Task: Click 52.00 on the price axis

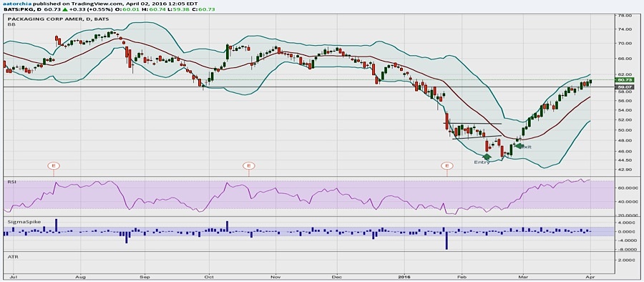Action: (625, 120)
